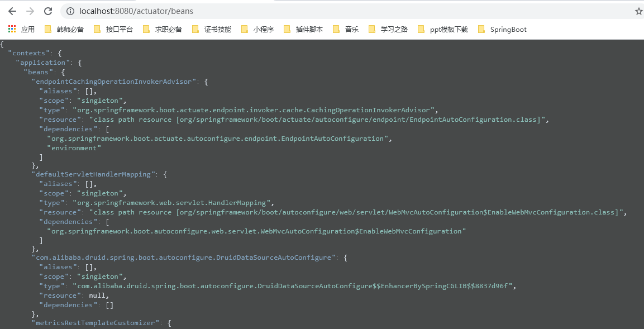Open the 音乐 bookmark folder
Viewport: 644px width, 329px height.
pos(346,29)
